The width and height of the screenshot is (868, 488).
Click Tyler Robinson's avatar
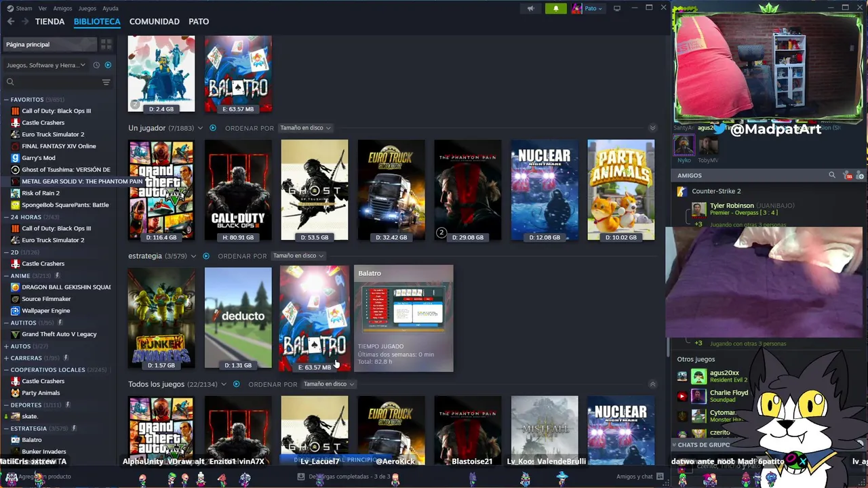pos(698,209)
